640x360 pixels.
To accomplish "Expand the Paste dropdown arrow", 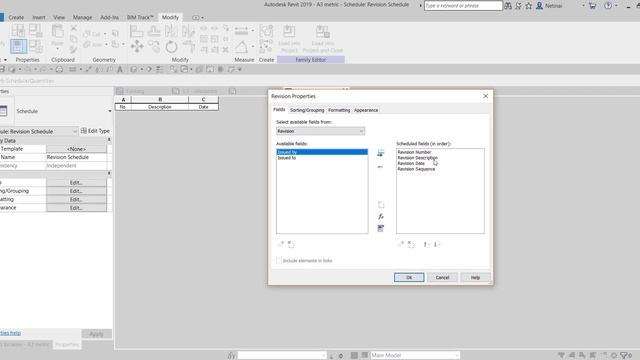I will tap(57, 49).
